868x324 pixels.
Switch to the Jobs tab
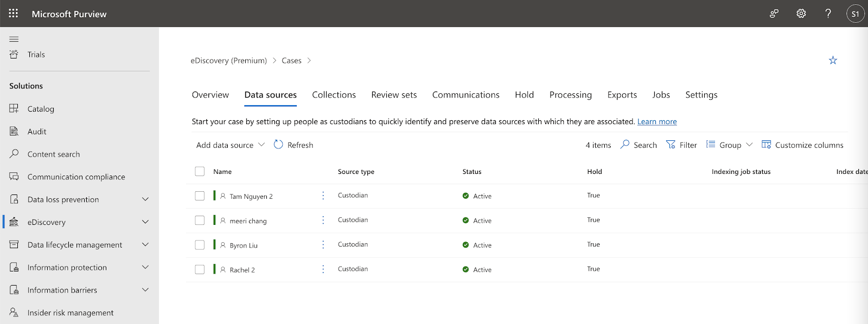(661, 95)
